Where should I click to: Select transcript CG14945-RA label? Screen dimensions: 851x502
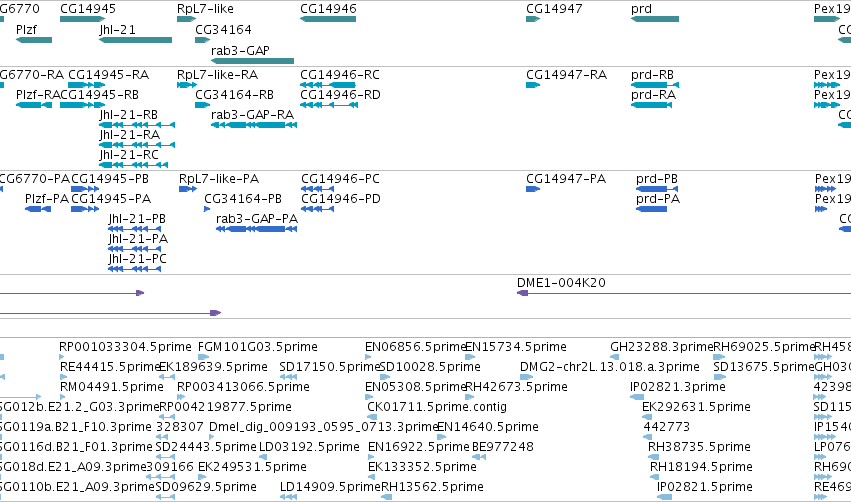pos(109,74)
